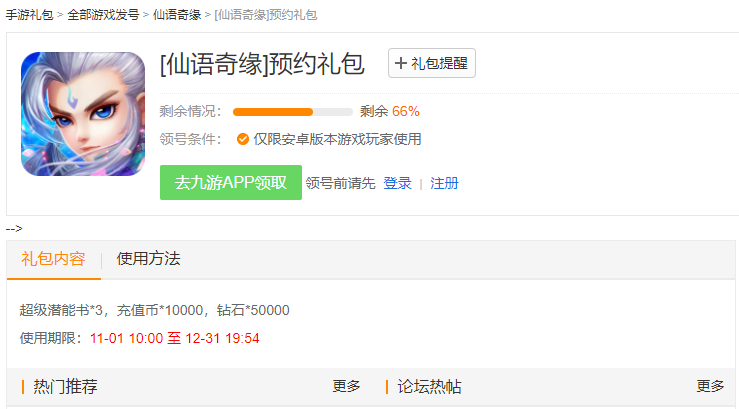Switch to the 礼包内容 tab
The height and width of the screenshot is (409, 739).
coord(53,259)
